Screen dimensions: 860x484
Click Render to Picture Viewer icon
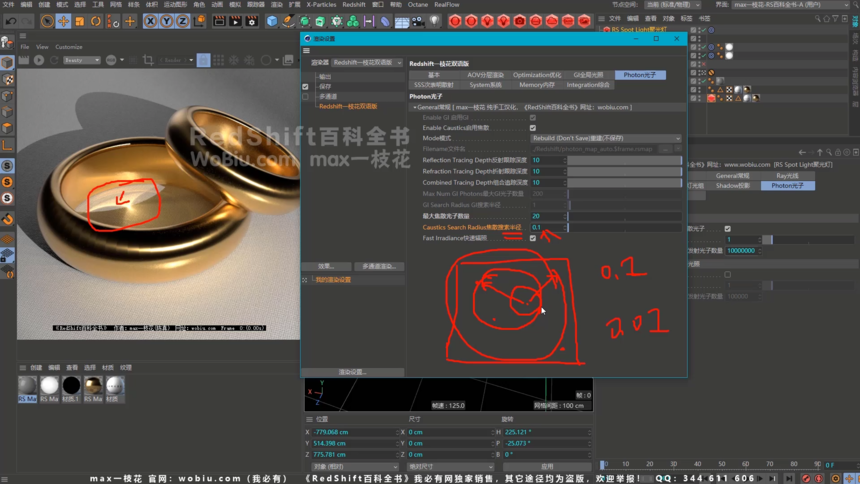click(x=235, y=21)
